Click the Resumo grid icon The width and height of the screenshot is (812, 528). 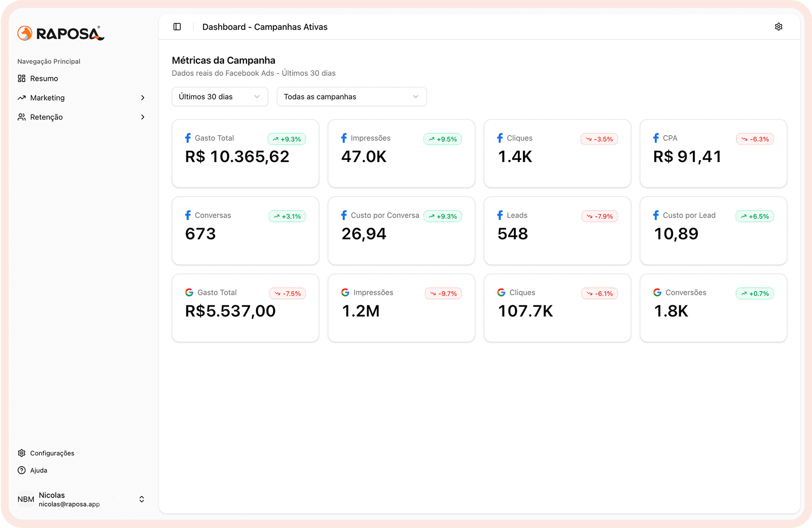click(21, 78)
